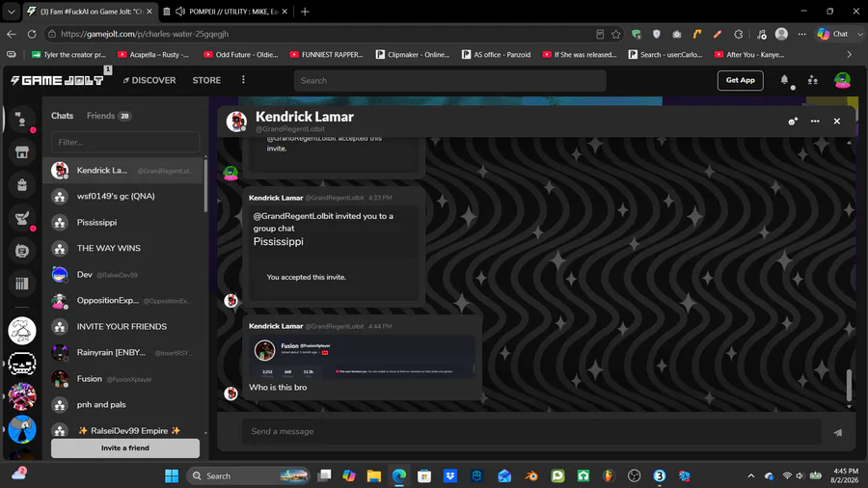
Task: Show more bookmarks chevron
Action: click(849, 54)
